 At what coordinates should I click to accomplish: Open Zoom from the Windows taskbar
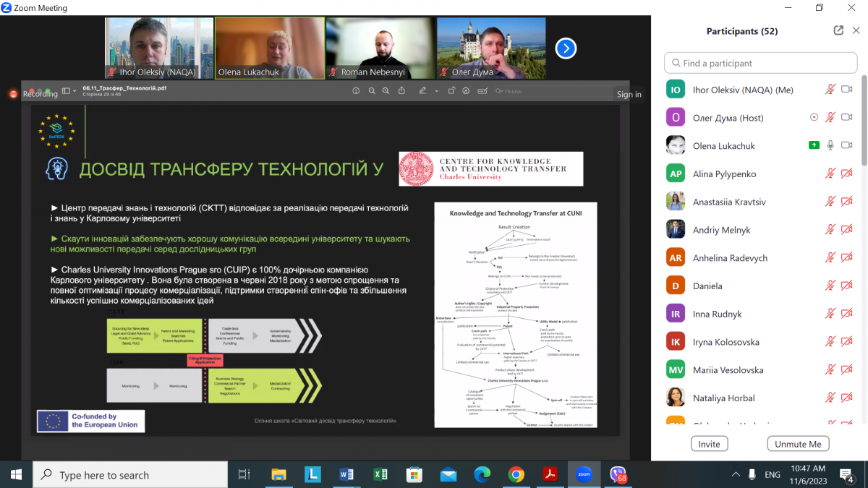click(x=583, y=475)
